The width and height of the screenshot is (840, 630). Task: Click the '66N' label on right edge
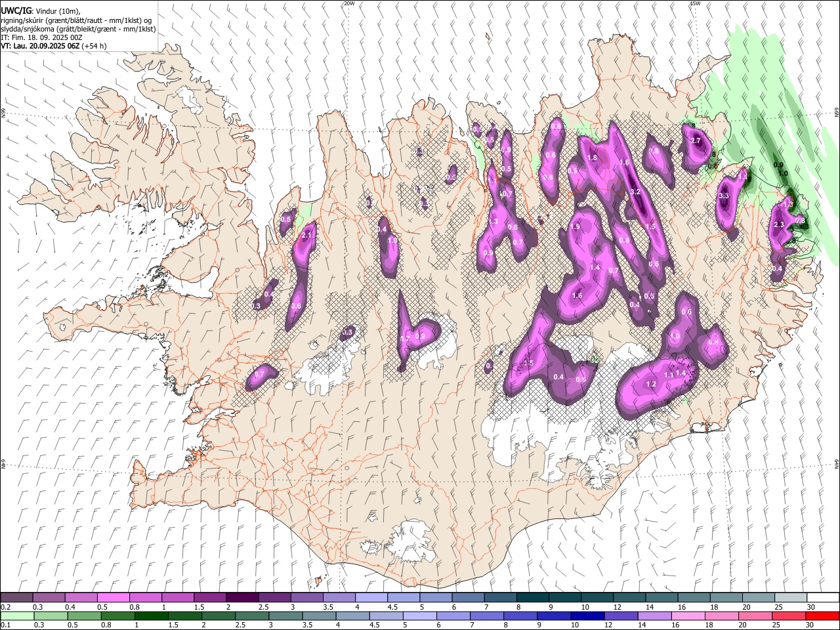coord(837,113)
